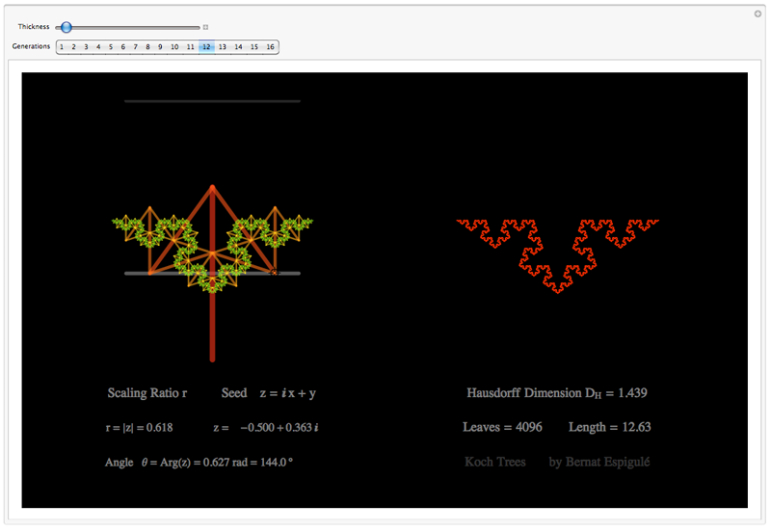Click the Scaling Ratio r label
The width and height of the screenshot is (771, 532).
[147, 393]
